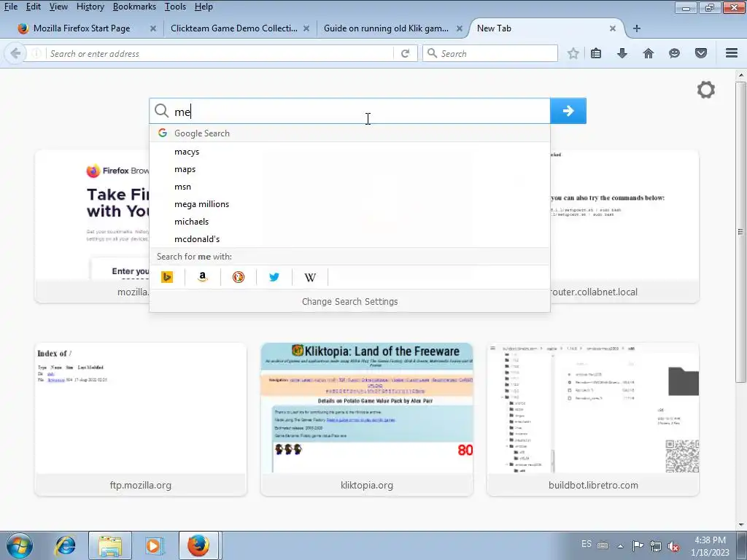747x560 pixels.
Task: Open the hamburger menu button
Action: (732, 53)
